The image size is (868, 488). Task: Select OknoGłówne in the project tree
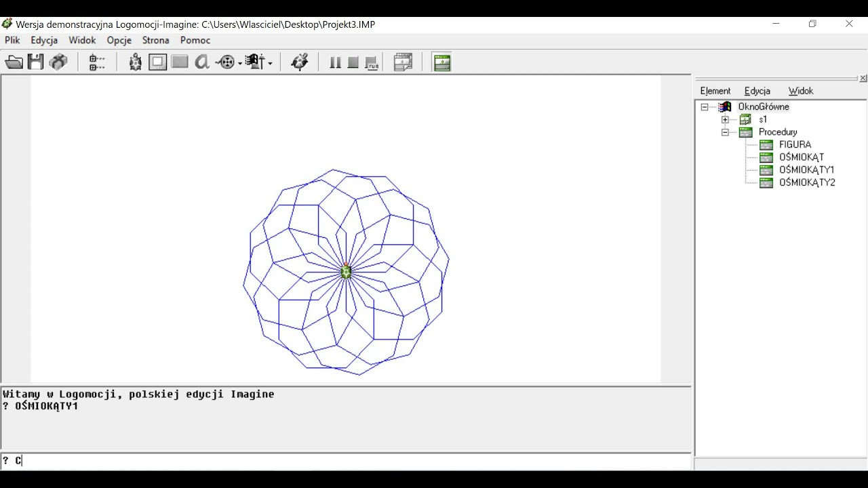pyautogui.click(x=764, y=106)
